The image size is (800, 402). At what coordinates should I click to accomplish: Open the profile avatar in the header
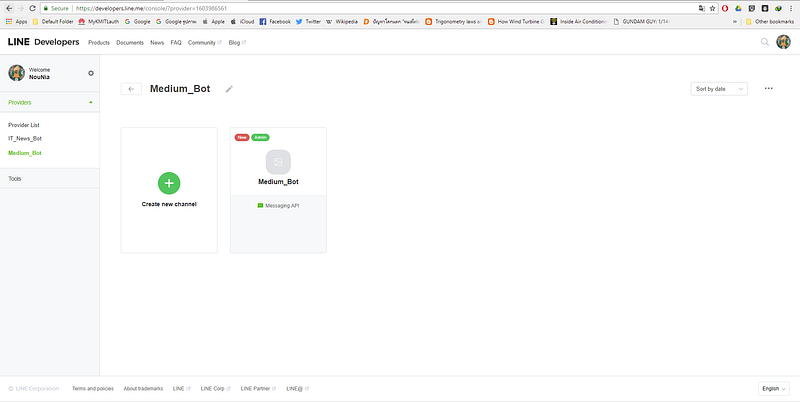(783, 42)
